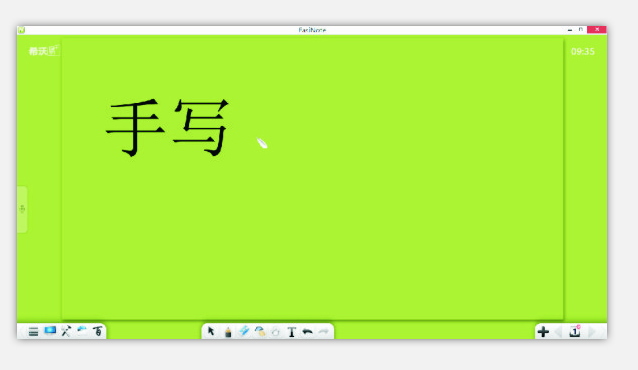Image resolution: width=638 pixels, height=370 pixels.
Task: Click the paint roller clear tool
Action: coord(260,331)
